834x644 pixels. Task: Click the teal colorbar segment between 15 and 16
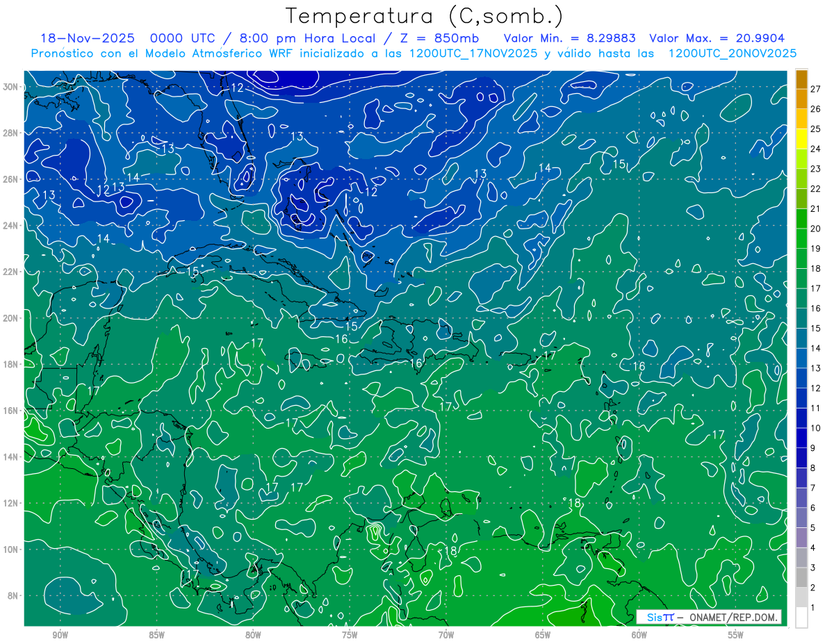click(x=802, y=319)
